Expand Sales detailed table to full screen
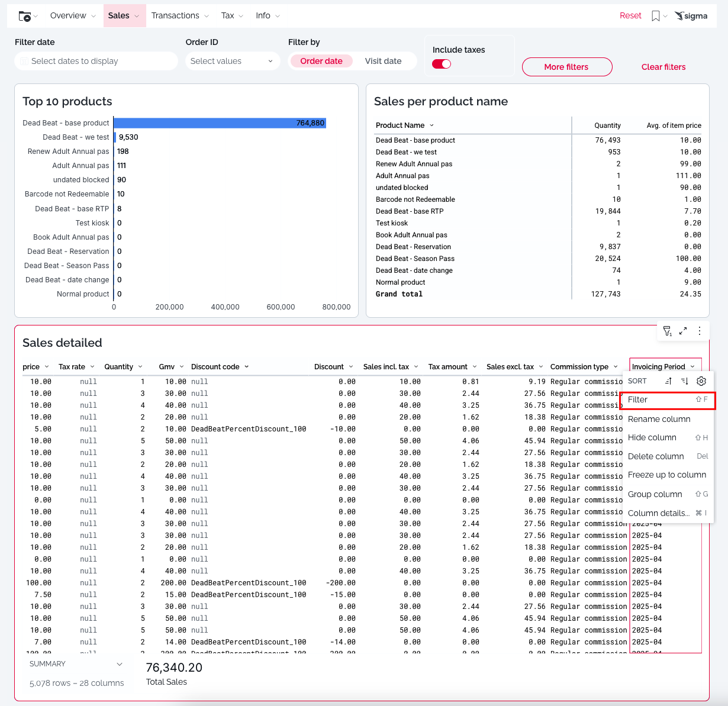This screenshot has width=728, height=706. (x=683, y=331)
